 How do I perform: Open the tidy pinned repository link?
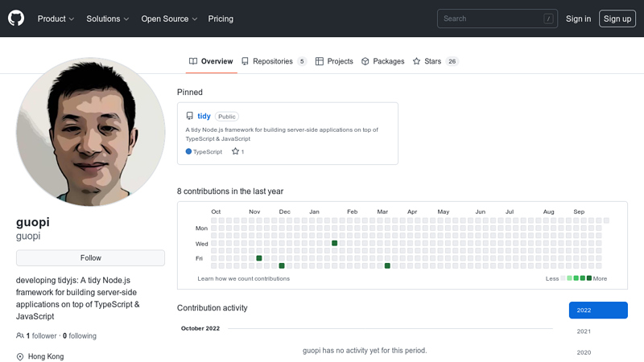click(204, 116)
